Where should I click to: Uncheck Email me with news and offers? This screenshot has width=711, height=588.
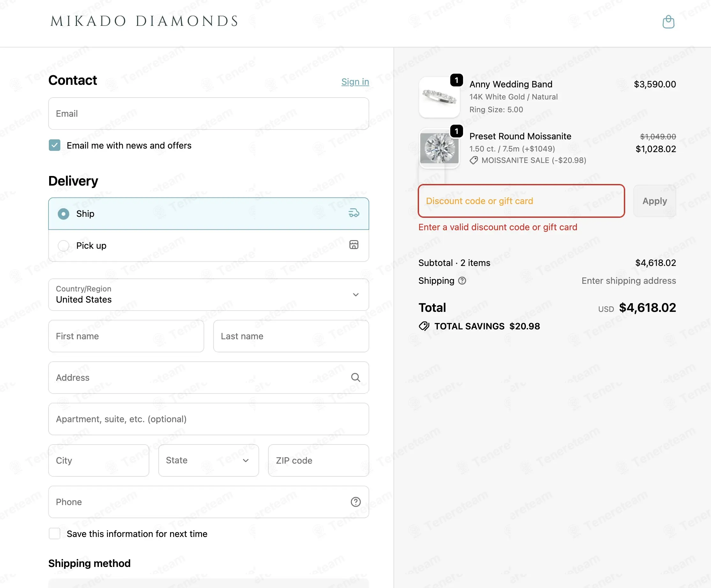(55, 145)
